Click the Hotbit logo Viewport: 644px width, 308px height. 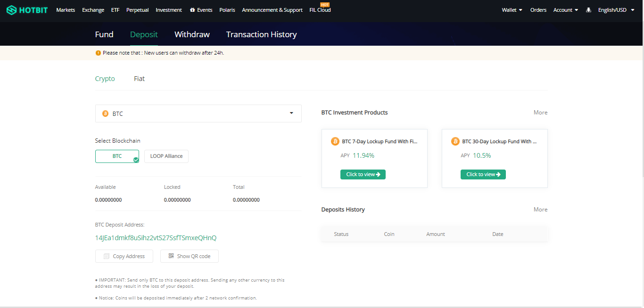[x=27, y=10]
